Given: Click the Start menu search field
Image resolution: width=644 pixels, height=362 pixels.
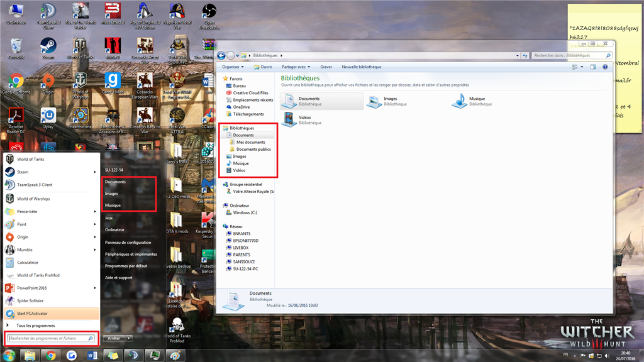Looking at the screenshot, I should (51, 338).
